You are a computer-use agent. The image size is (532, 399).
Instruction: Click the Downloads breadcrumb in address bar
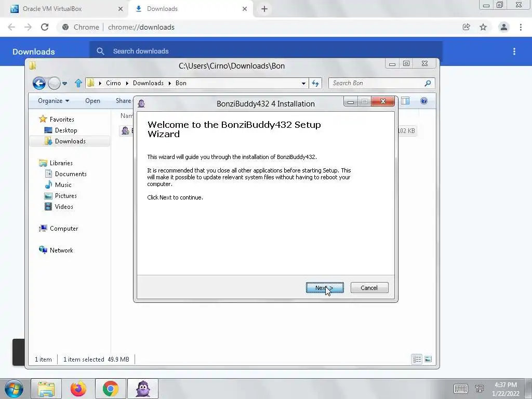pyautogui.click(x=148, y=83)
